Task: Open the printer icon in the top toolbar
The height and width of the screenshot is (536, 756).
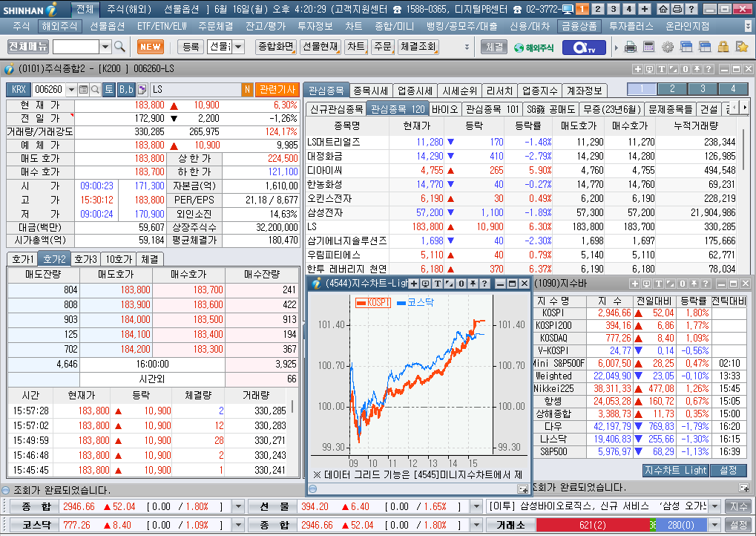Action: pos(630,47)
